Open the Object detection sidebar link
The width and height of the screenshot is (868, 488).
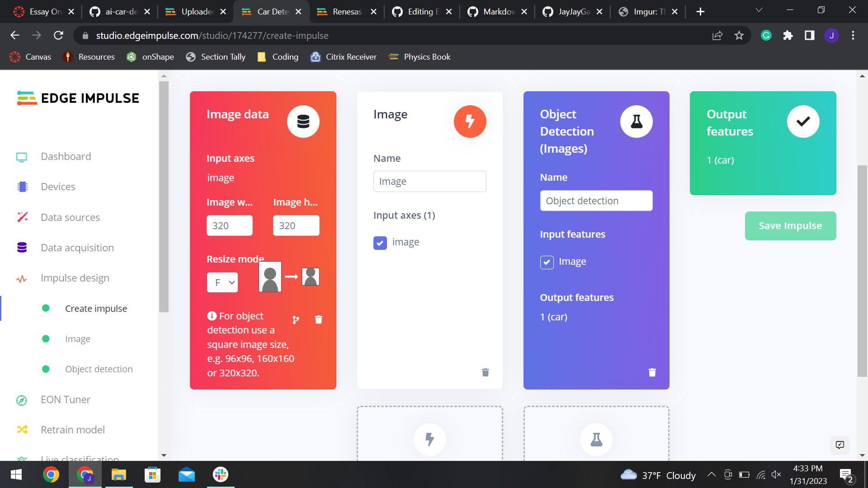pyautogui.click(x=99, y=369)
